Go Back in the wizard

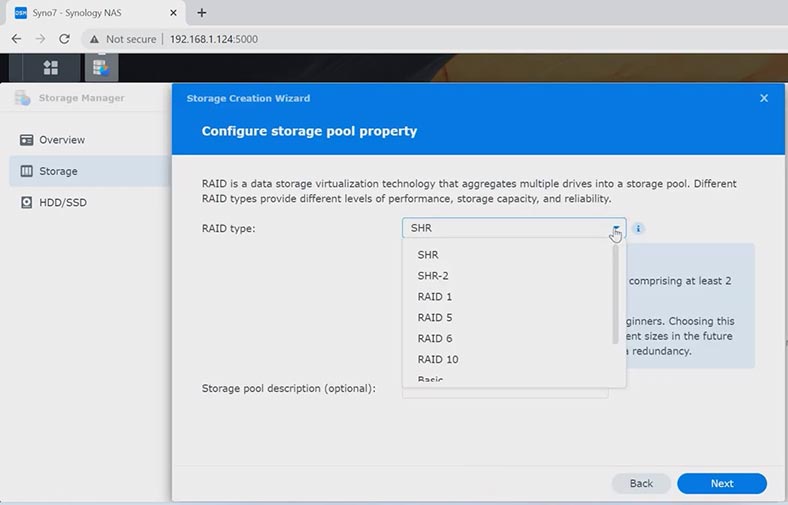(x=641, y=483)
